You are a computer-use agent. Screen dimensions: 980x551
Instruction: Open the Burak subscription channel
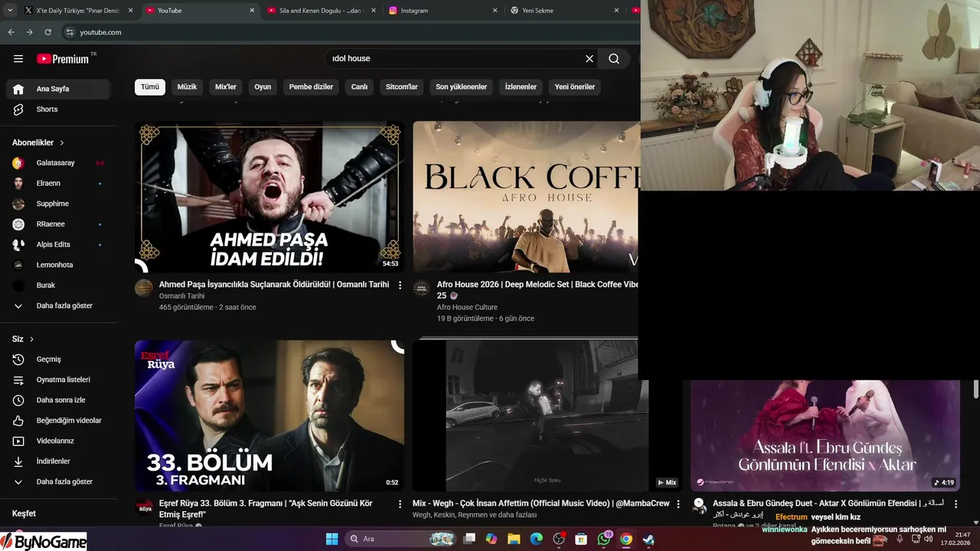58,285
